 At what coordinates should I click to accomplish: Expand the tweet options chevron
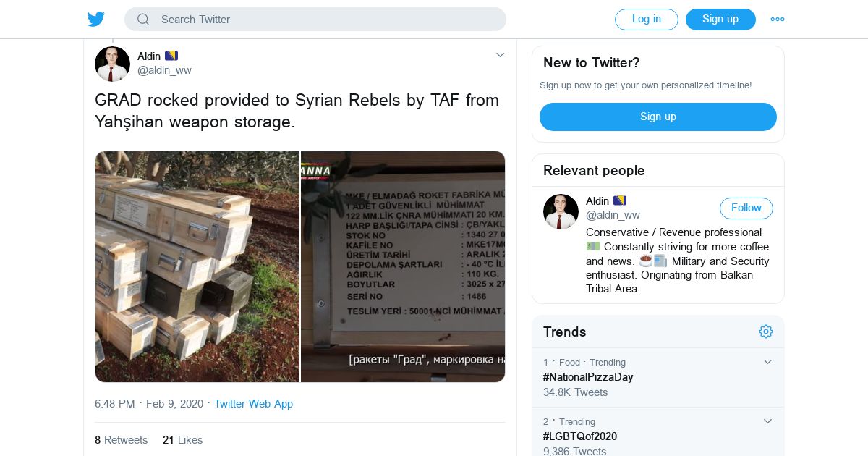pyautogui.click(x=500, y=55)
